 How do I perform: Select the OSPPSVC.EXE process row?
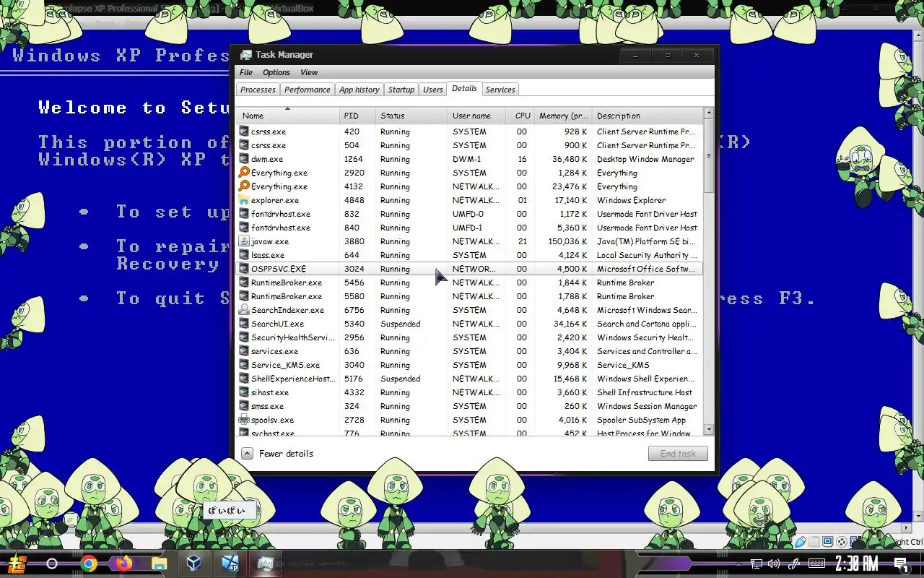pyautogui.click(x=469, y=269)
